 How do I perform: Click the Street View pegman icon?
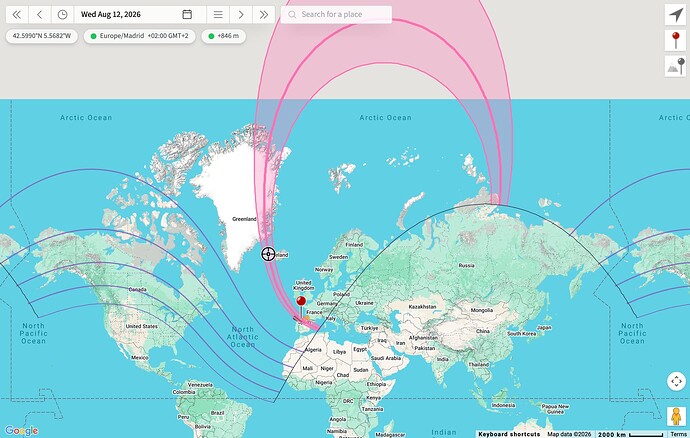click(x=676, y=416)
